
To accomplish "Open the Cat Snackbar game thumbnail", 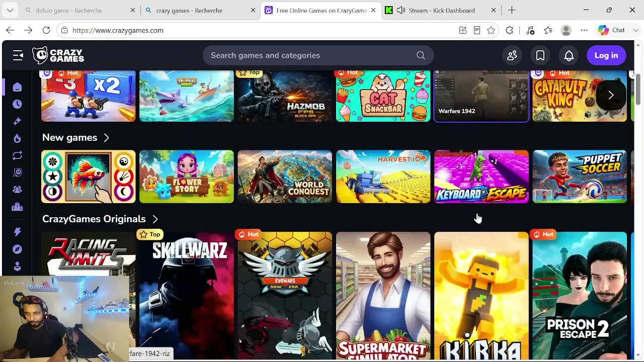I will tap(383, 96).
